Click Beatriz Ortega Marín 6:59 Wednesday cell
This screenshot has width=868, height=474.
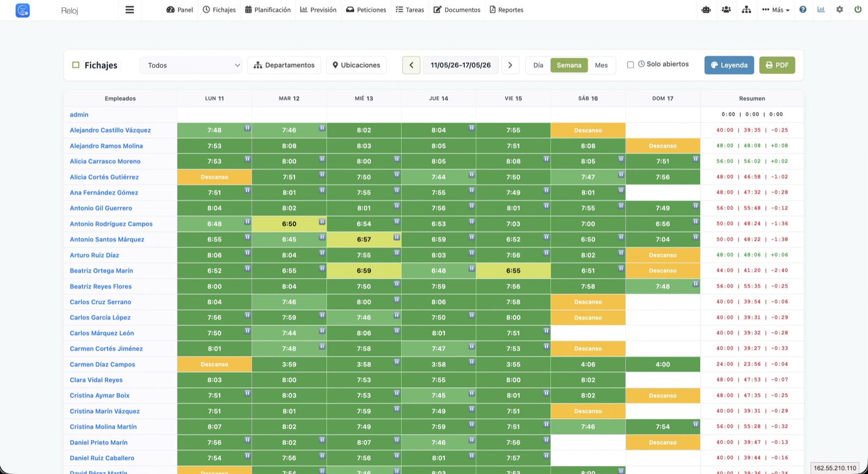(364, 271)
